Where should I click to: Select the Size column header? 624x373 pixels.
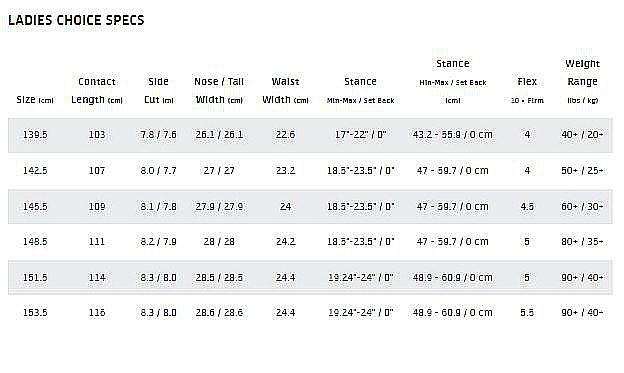pyautogui.click(x=35, y=100)
